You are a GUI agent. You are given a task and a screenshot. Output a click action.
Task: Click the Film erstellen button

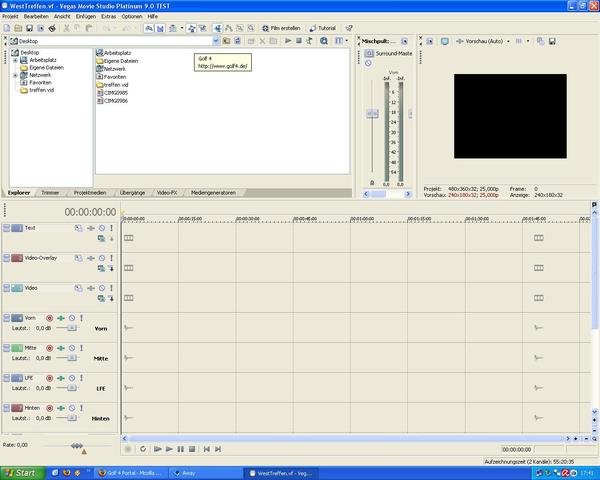pyautogui.click(x=281, y=28)
